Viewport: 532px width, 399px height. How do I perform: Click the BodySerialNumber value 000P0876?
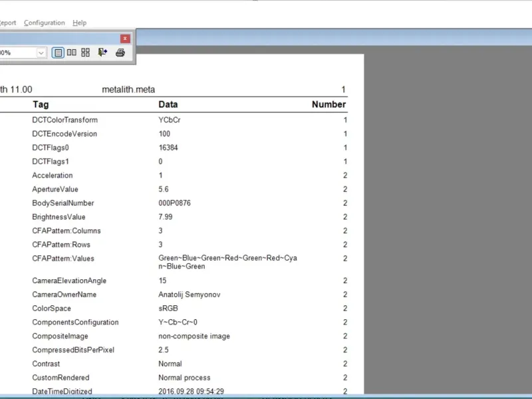pos(174,203)
